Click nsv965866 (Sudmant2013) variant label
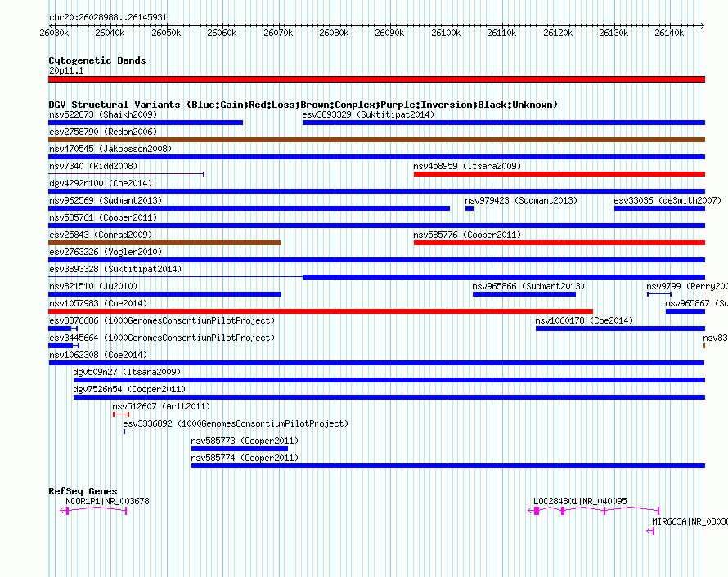Screen dimensions: 728x577 [x=528, y=286]
